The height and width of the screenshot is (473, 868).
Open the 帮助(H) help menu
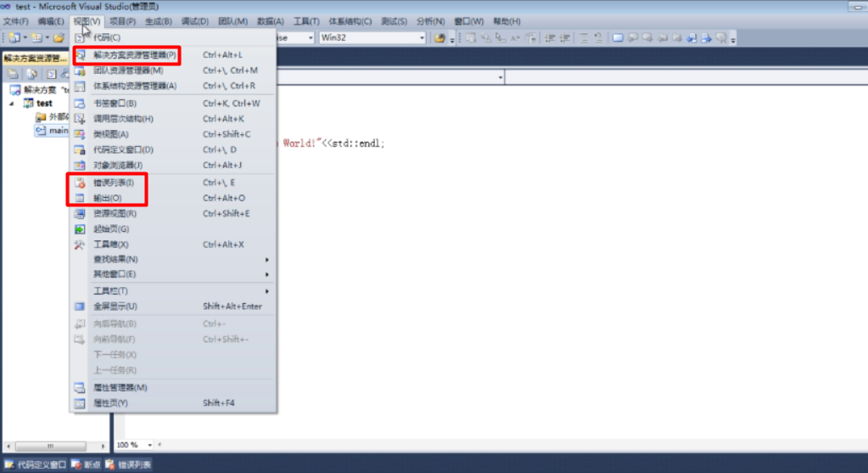[507, 21]
